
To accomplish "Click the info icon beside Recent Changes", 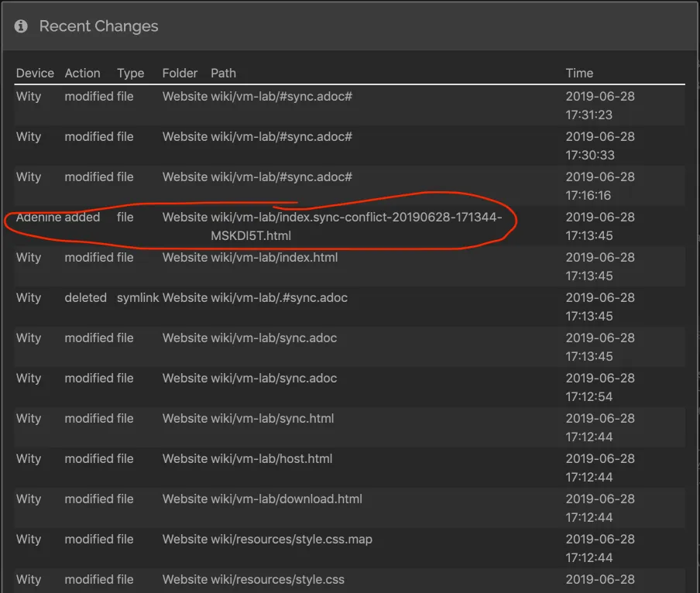I will tap(21, 26).
